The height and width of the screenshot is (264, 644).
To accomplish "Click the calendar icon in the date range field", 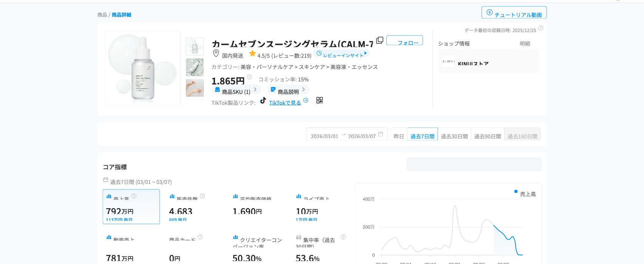I will click(381, 134).
